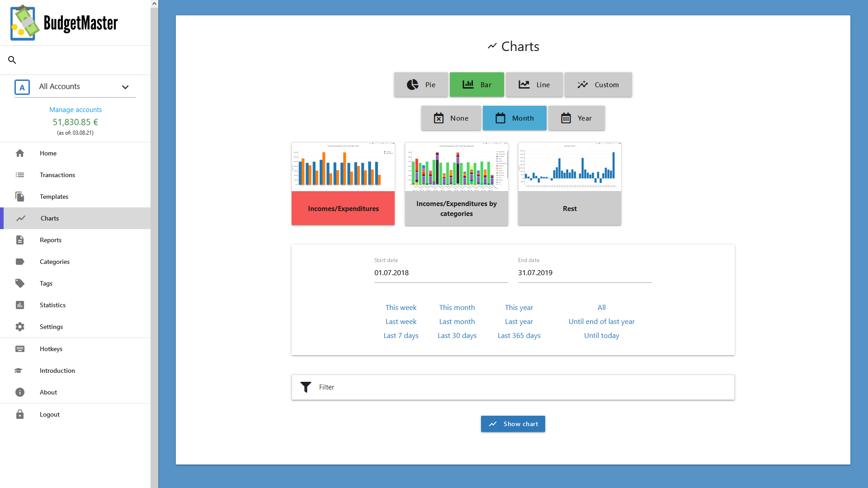Click the Logout lock icon
868x488 pixels.
20,414
